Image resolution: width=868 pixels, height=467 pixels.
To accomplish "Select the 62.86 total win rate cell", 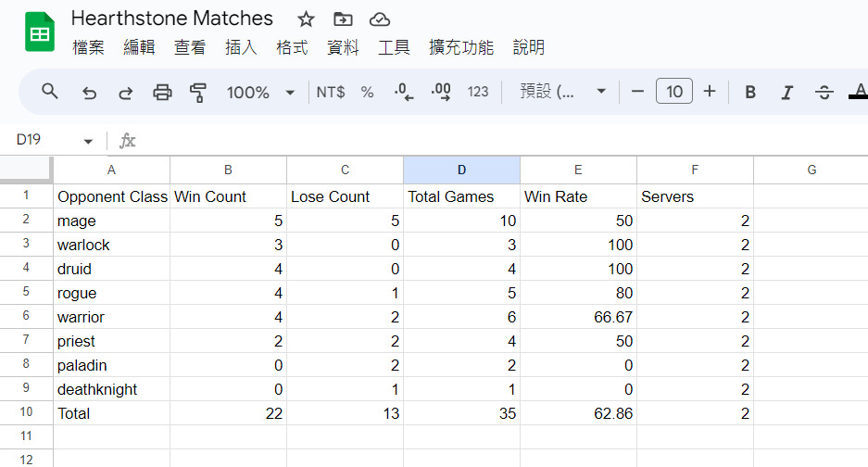I will click(578, 413).
